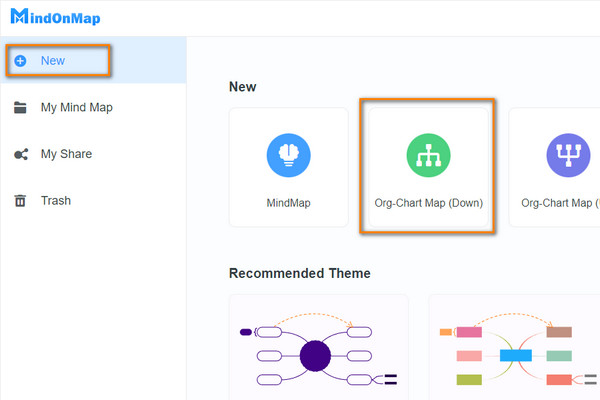This screenshot has height=400, width=600.
Task: Click the MindMap template label
Action: (x=289, y=203)
